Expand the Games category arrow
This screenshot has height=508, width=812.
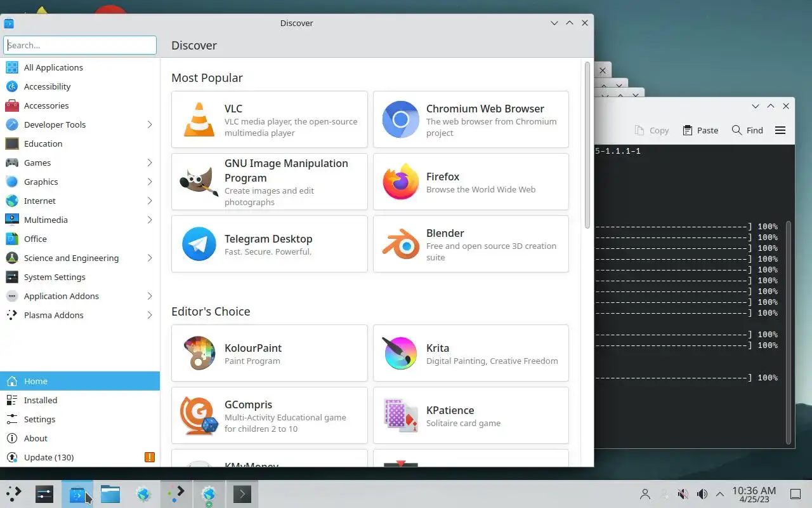(x=150, y=163)
